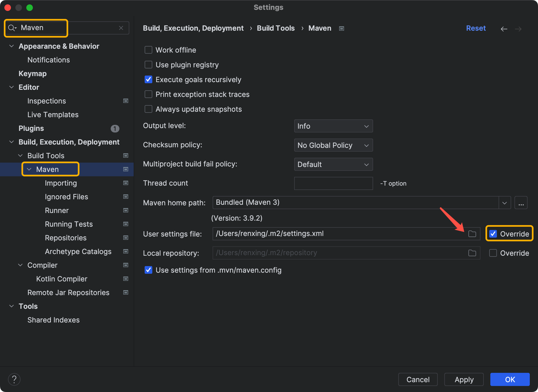This screenshot has width=538, height=392.
Task: Click the Plugins update count badge
Action: tap(115, 128)
